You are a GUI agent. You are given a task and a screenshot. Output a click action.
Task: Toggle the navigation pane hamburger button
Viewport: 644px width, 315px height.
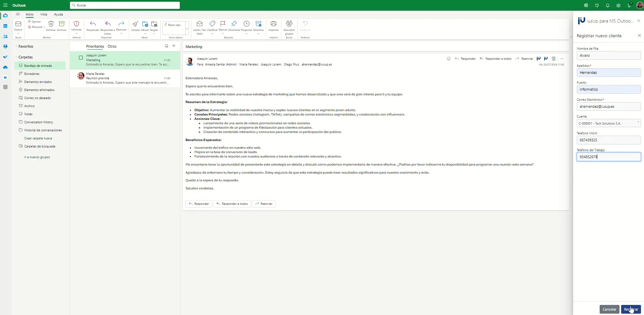click(x=18, y=14)
